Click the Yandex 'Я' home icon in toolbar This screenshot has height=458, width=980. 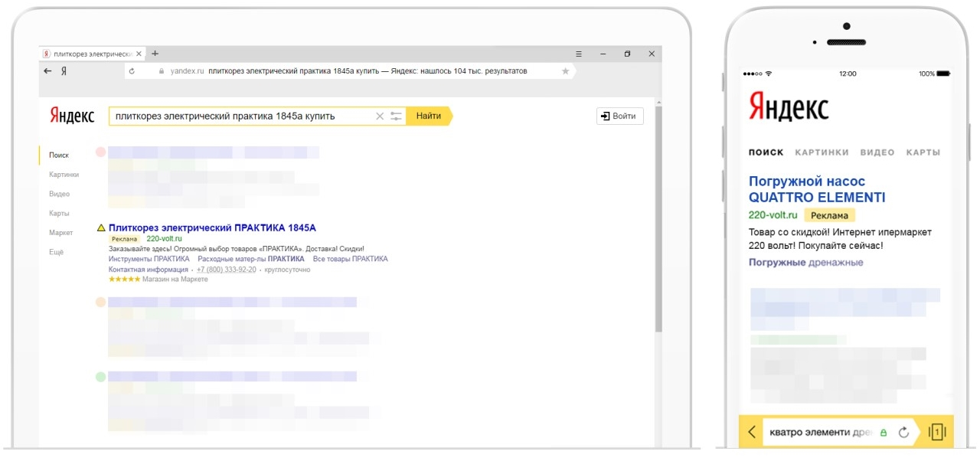[x=64, y=70]
